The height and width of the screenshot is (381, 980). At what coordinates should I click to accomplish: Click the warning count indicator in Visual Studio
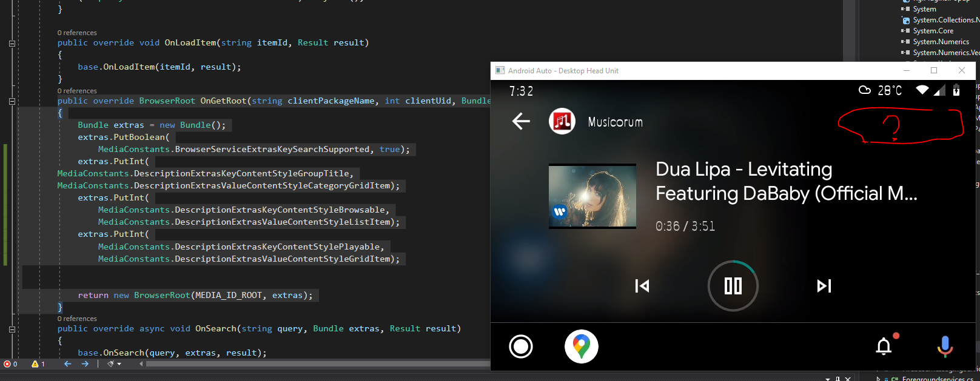coord(38,364)
